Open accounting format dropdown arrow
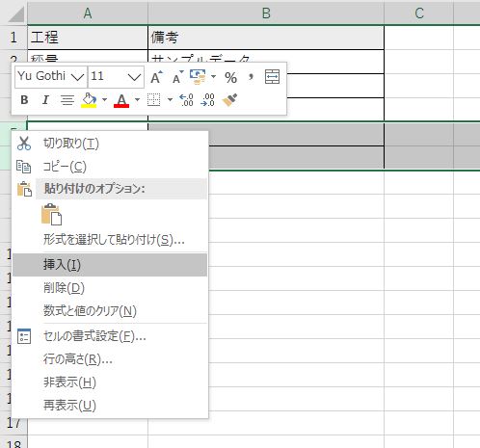This screenshot has height=448, width=480. click(x=213, y=77)
